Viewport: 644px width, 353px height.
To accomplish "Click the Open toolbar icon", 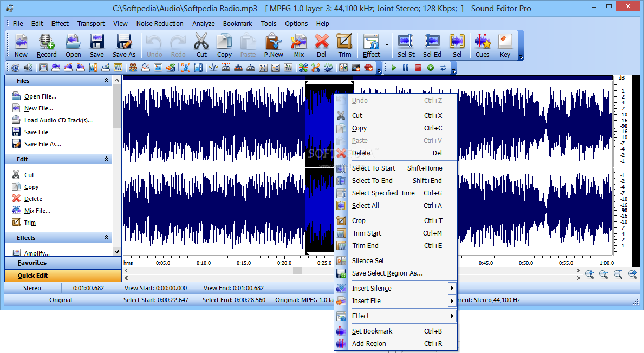I will 73,45.
